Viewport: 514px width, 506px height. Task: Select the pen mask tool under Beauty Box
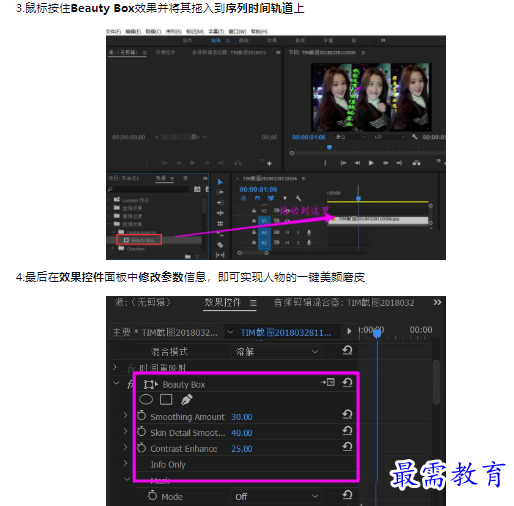point(186,399)
